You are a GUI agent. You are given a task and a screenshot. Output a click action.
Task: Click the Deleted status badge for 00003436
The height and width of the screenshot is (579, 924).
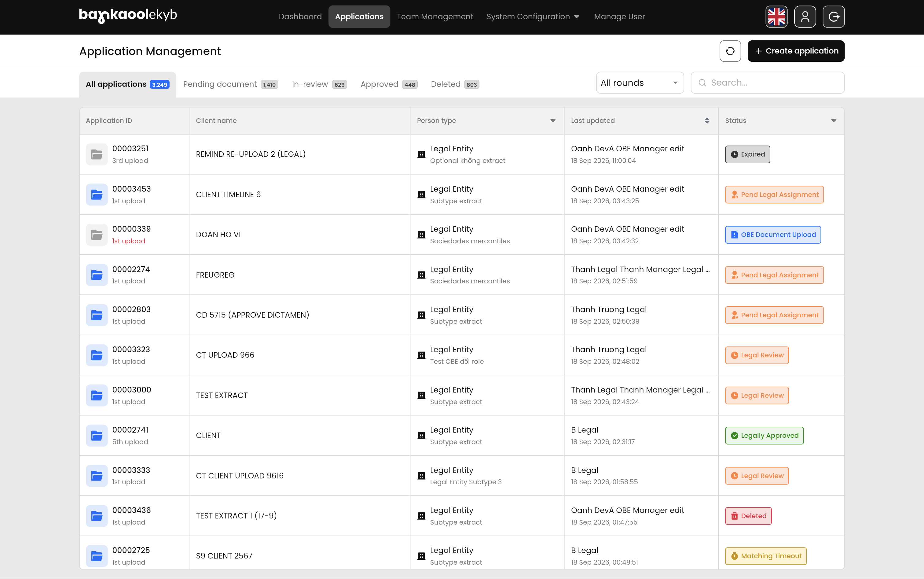[x=748, y=516]
